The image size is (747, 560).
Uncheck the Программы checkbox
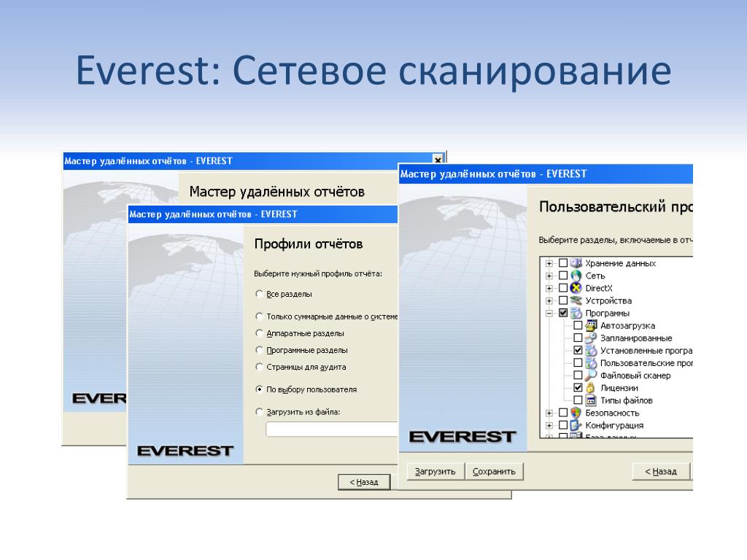point(563,313)
